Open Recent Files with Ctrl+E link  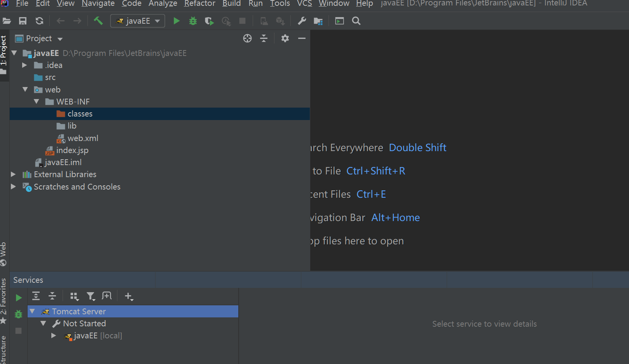371,194
